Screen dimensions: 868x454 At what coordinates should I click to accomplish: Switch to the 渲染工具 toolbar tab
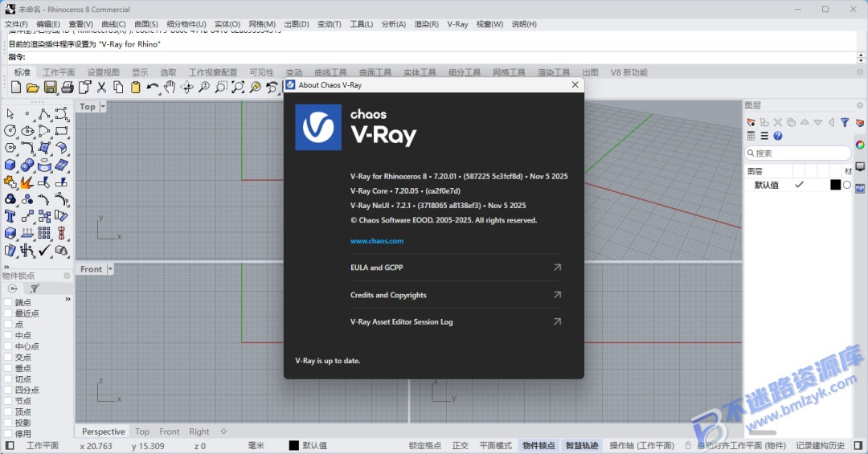(x=554, y=72)
